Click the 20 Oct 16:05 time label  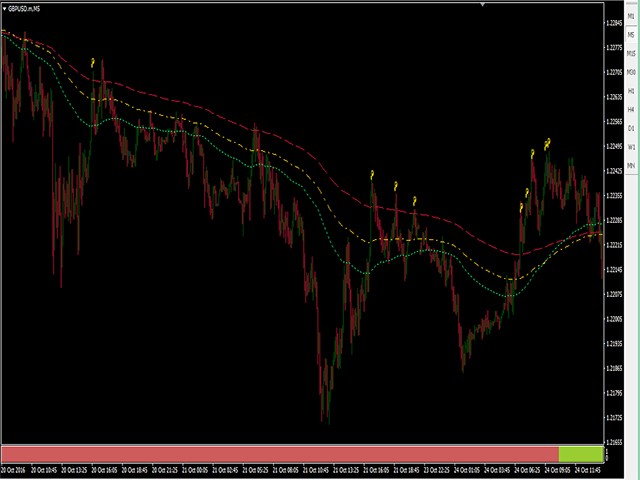104,470
